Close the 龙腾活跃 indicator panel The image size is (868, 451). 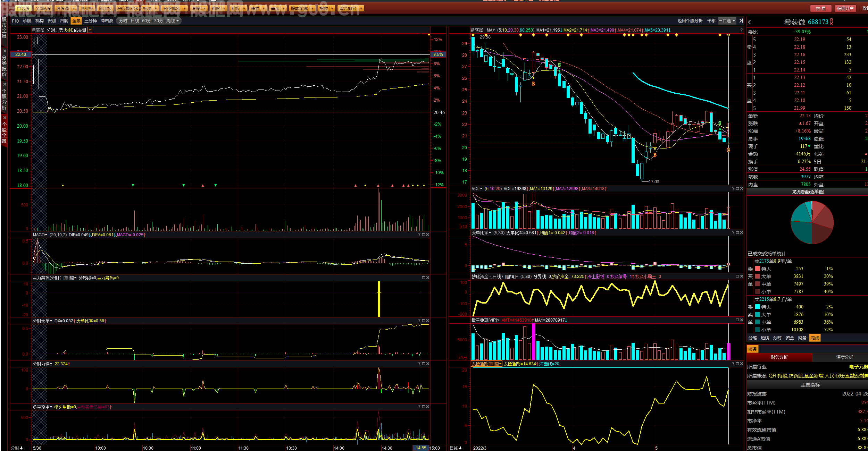click(742, 364)
